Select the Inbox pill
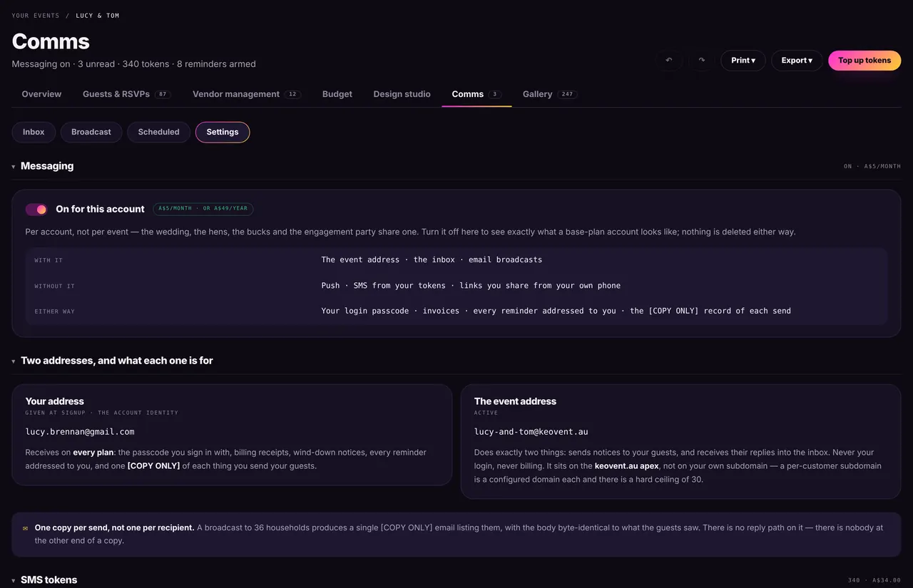Image resolution: width=913 pixels, height=588 pixels. [x=34, y=132]
